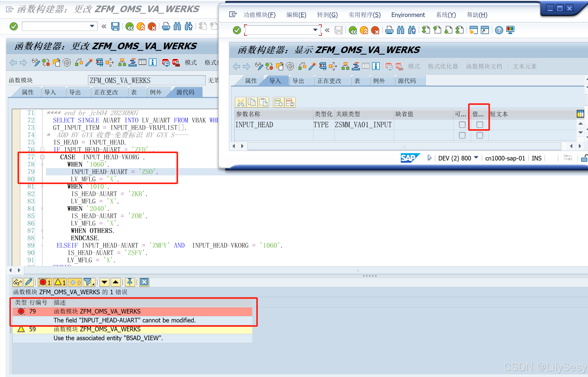Tick the 可 column checkbox in the empty row

point(462,135)
